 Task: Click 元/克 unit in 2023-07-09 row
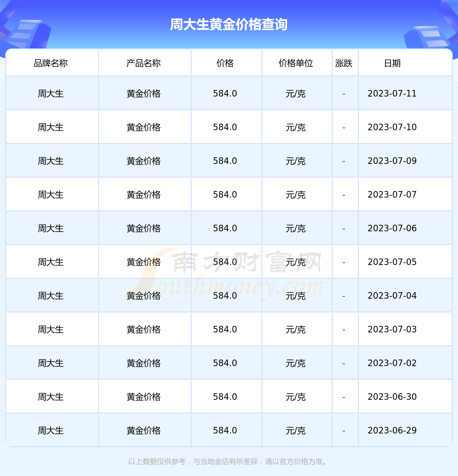coord(296,161)
